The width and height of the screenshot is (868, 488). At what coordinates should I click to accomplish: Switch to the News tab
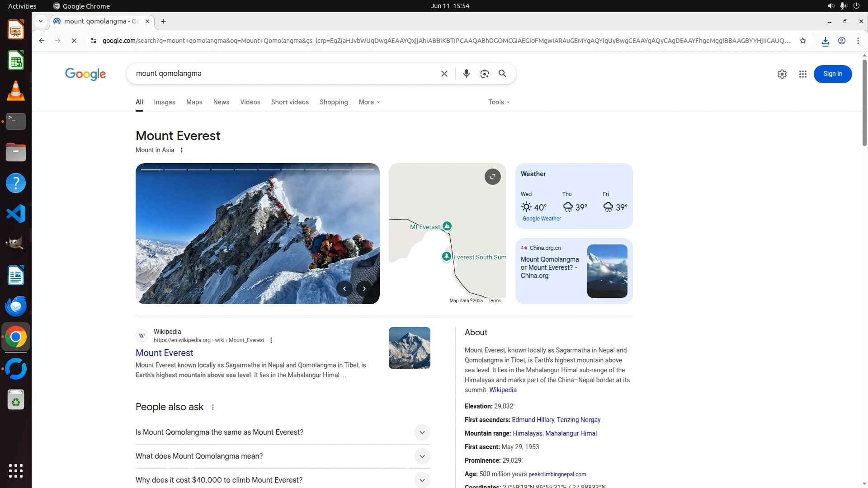pos(221,102)
